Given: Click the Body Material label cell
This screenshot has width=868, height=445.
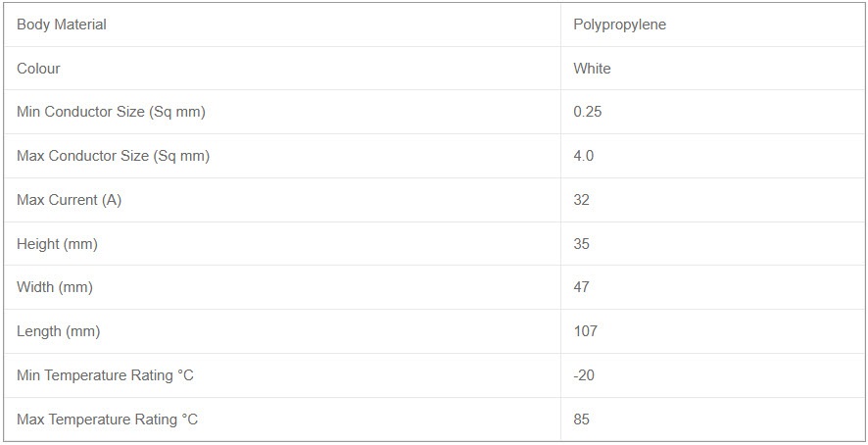Looking at the screenshot, I should pos(62,25).
